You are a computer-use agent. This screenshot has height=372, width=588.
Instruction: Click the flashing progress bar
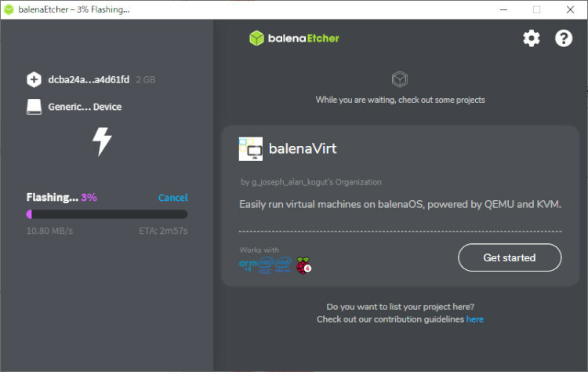(107, 214)
